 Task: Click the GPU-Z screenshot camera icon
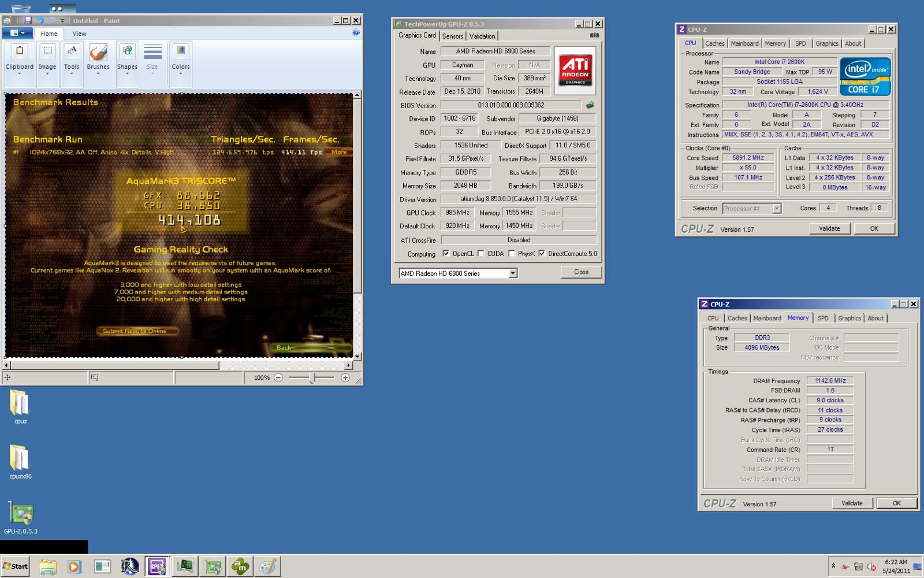(594, 35)
